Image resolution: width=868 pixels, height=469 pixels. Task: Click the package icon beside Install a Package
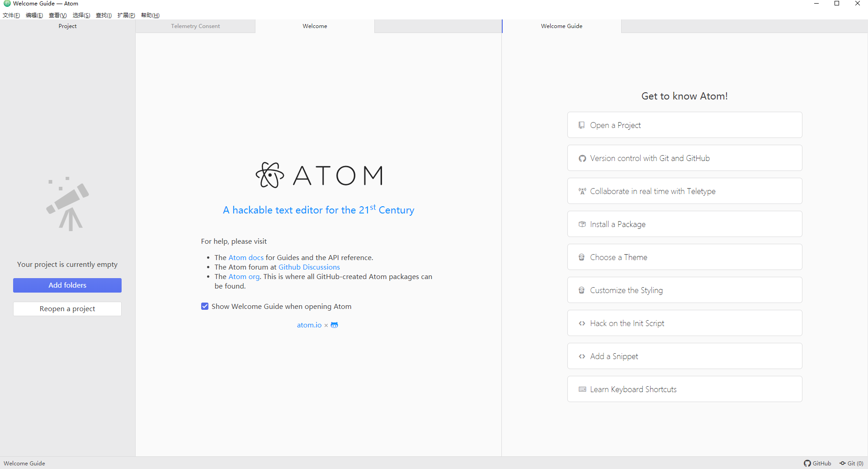tap(582, 224)
